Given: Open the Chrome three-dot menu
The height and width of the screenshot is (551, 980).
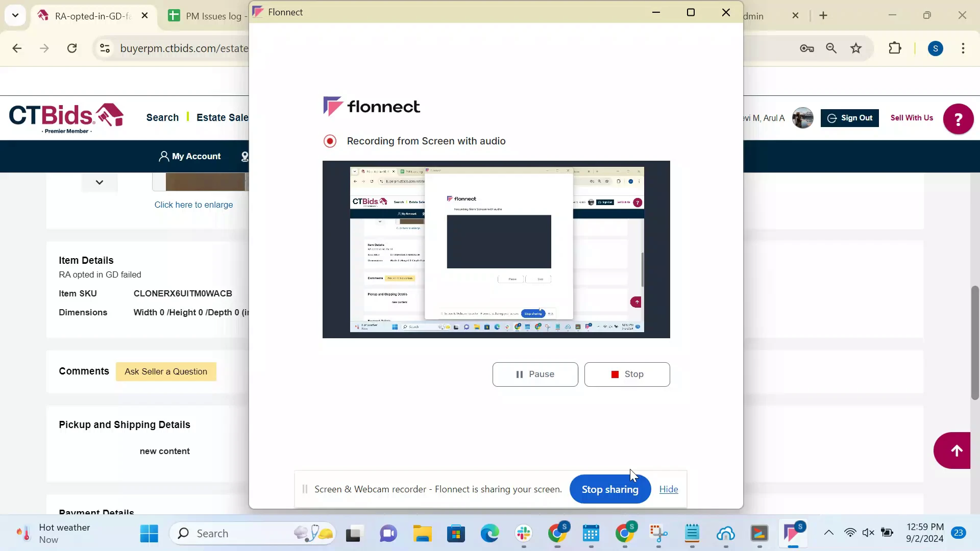Looking at the screenshot, I should (x=963, y=48).
